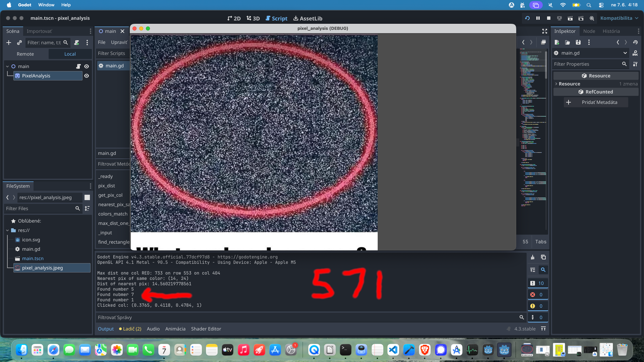Reload the running project
The width and height of the screenshot is (644, 362).
[x=527, y=18]
